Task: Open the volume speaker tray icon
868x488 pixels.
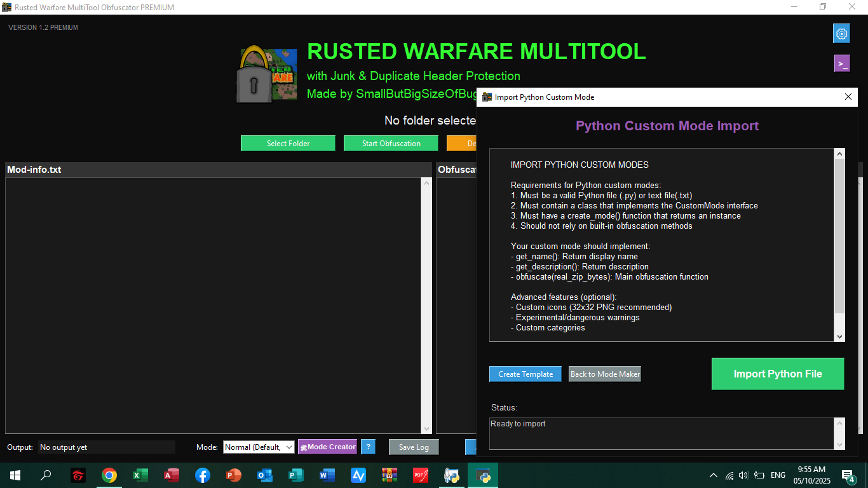Action: (743, 475)
